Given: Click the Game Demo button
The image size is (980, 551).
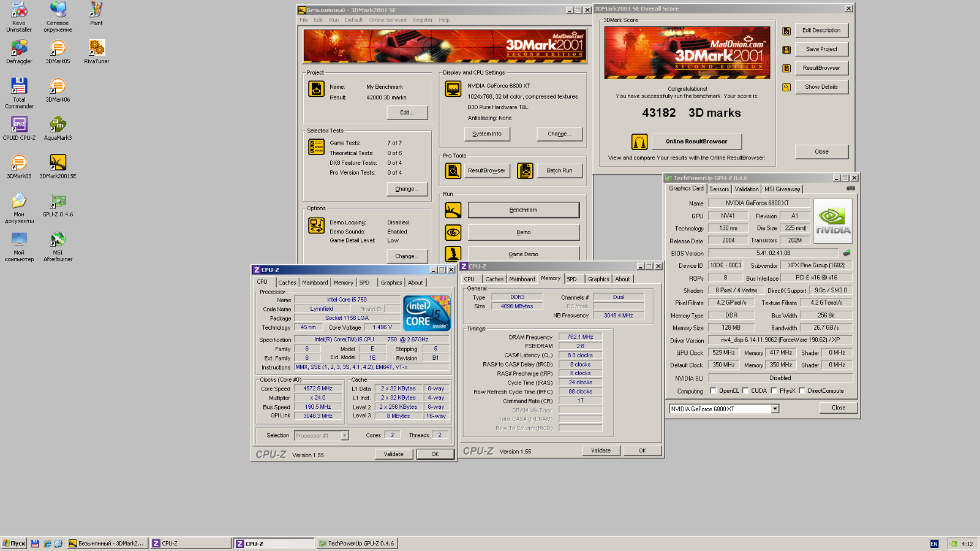Looking at the screenshot, I should pos(524,254).
